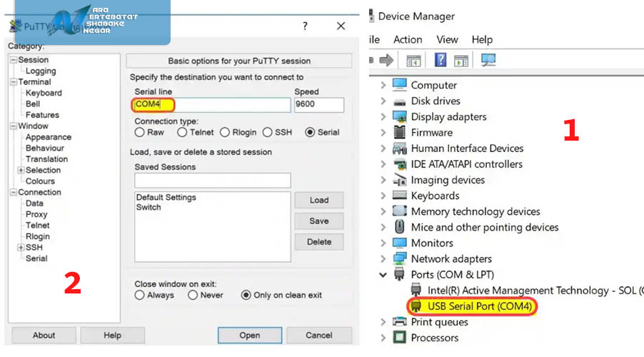Click the action pane toolbar icon with green arrow
Viewport: 644px width, 357px height.
(x=461, y=61)
